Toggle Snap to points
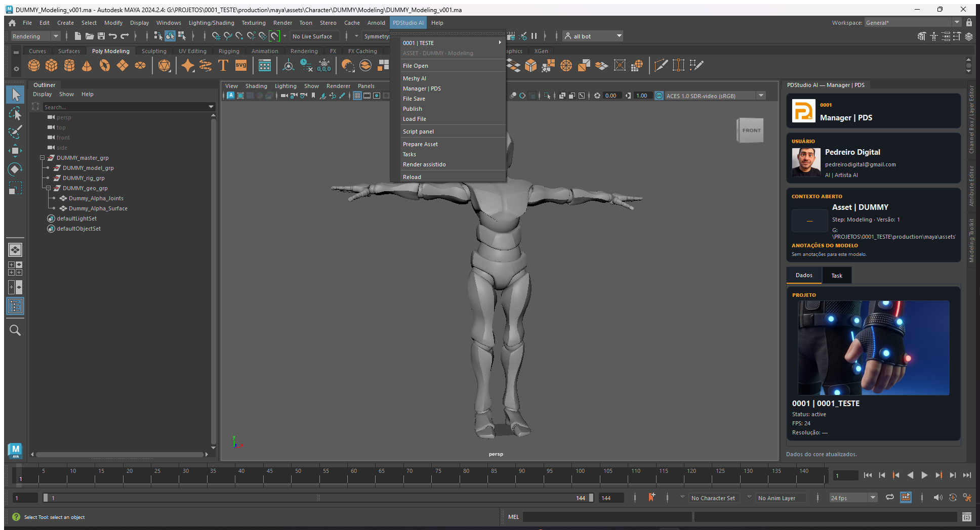 pos(239,36)
